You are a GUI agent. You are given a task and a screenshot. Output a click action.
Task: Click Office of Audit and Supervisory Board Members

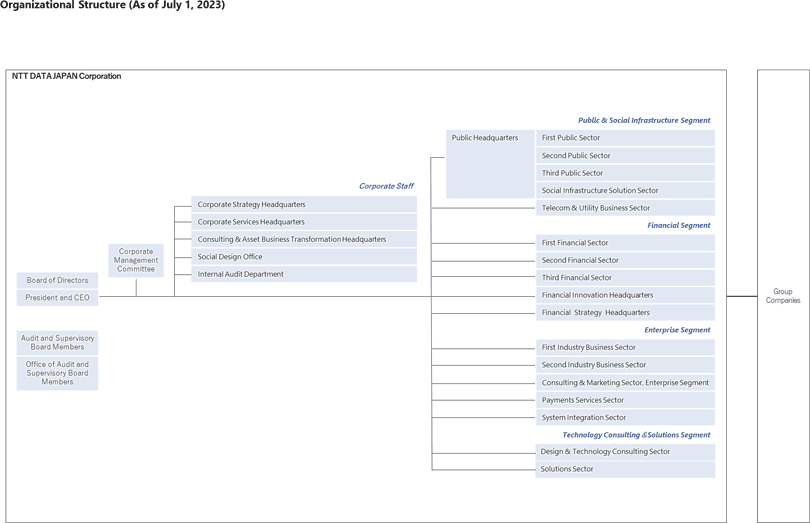point(57,373)
